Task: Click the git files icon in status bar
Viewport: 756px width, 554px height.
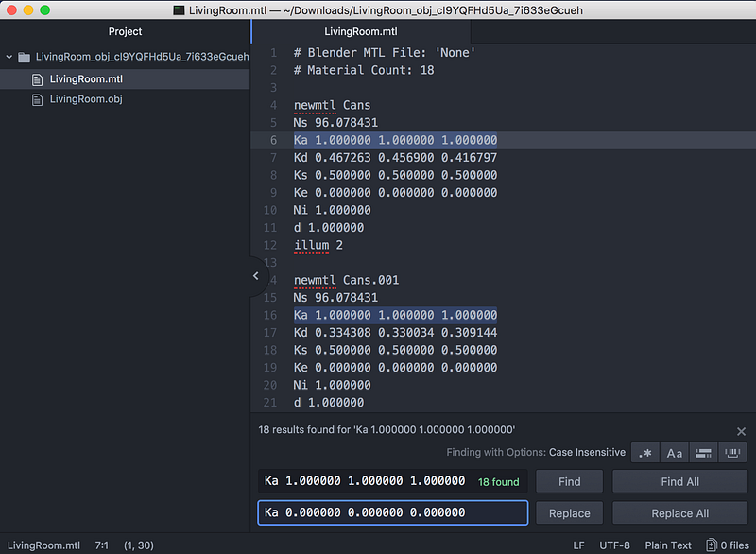Action: pyautogui.click(x=712, y=545)
